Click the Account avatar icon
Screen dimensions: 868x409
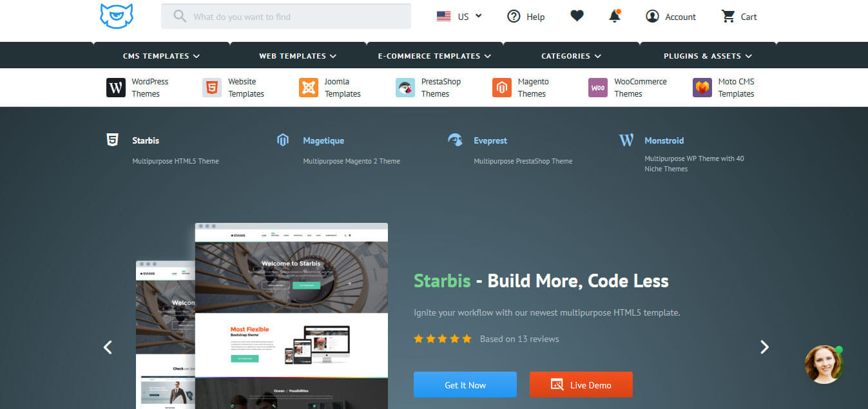tap(653, 17)
